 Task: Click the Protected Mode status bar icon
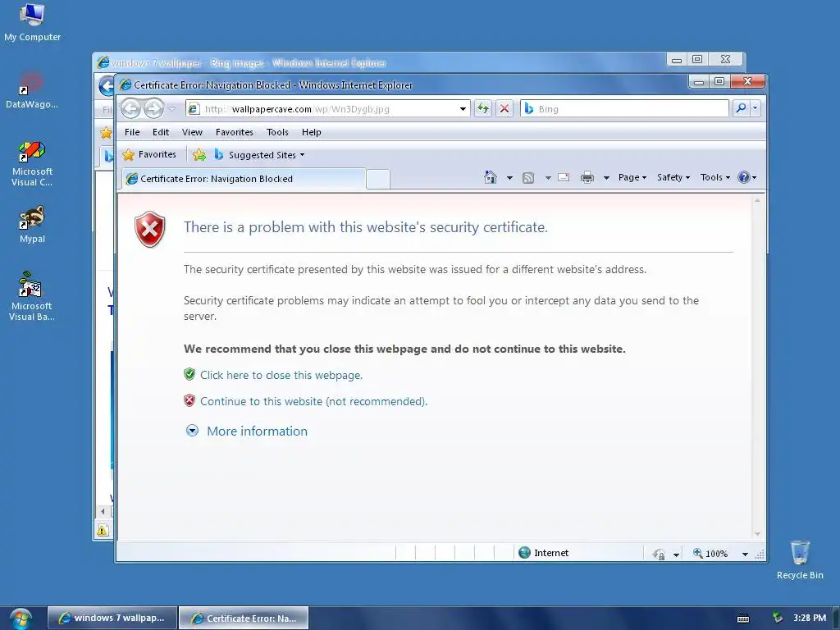click(659, 554)
